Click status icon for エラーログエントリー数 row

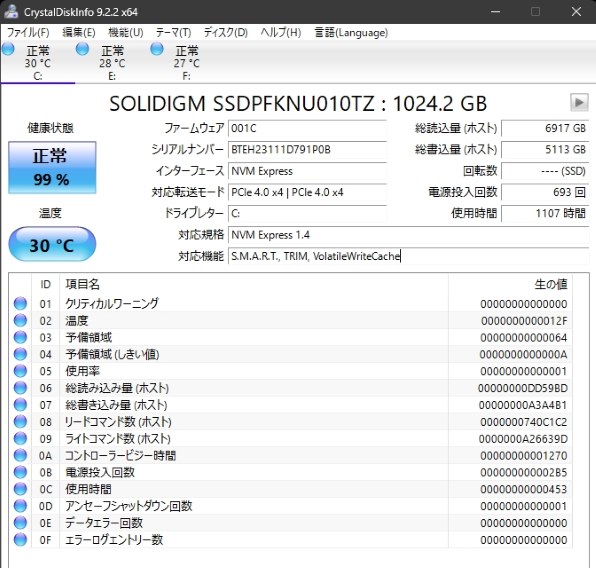coord(20,539)
